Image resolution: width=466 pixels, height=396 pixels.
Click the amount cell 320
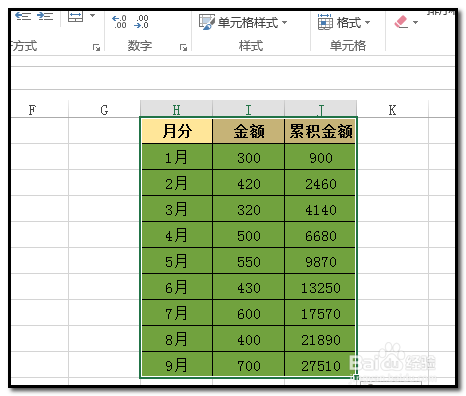click(249, 209)
